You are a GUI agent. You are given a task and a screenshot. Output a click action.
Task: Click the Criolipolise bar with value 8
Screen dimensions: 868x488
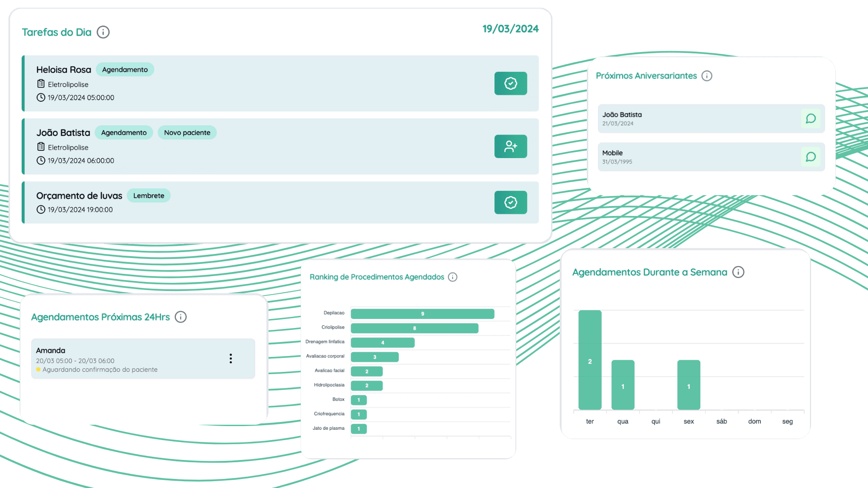(x=415, y=328)
